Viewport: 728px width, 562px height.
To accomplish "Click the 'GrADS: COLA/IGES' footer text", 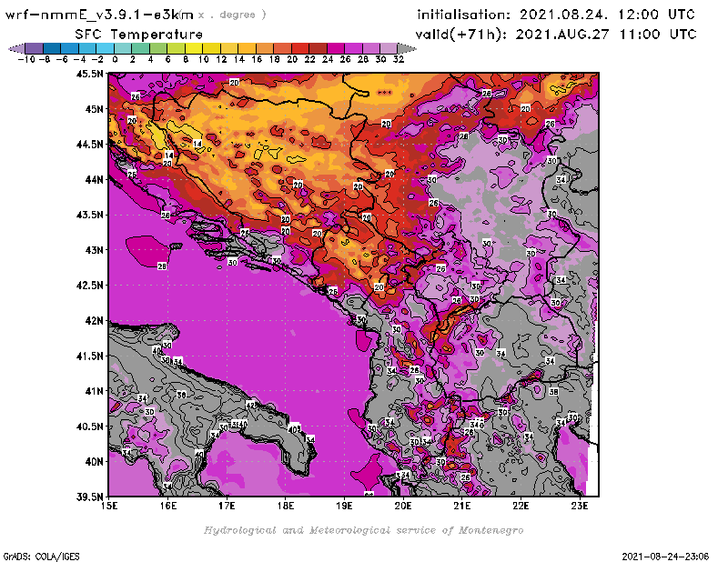I will click(41, 557).
